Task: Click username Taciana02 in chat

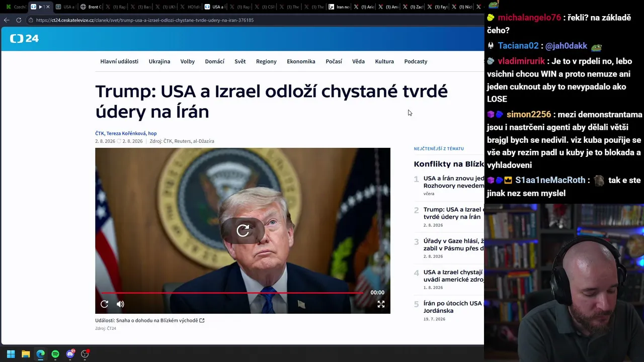Action: pyautogui.click(x=518, y=46)
